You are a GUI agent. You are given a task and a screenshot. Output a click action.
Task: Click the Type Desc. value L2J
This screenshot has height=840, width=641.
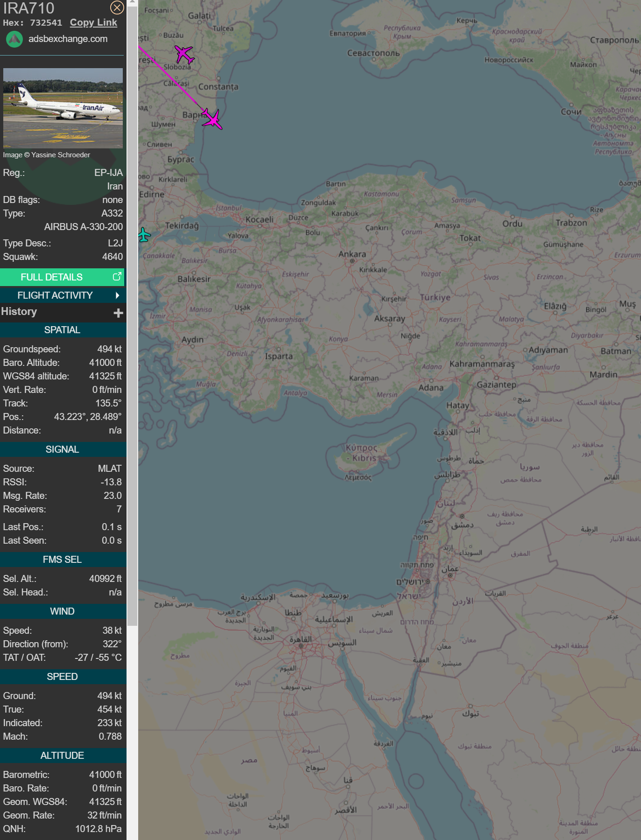pos(115,243)
